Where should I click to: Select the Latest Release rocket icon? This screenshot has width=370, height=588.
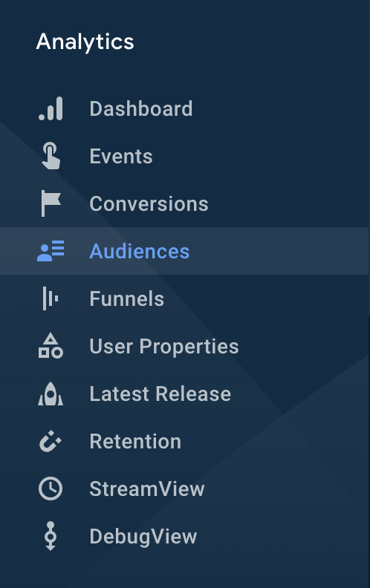click(x=51, y=393)
